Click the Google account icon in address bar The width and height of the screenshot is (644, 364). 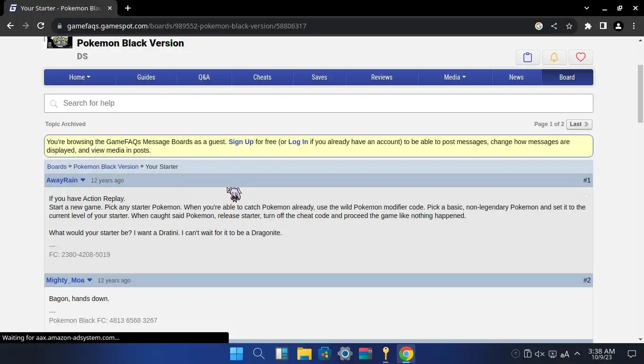(x=539, y=26)
